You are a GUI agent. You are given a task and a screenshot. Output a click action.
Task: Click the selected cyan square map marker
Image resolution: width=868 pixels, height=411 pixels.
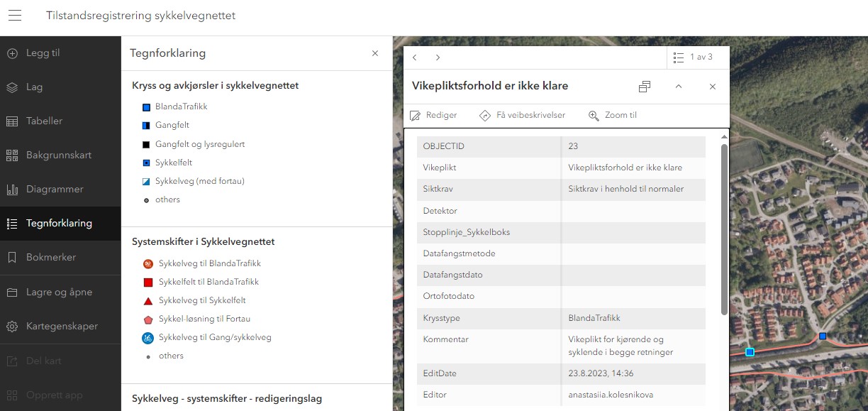tap(750, 351)
